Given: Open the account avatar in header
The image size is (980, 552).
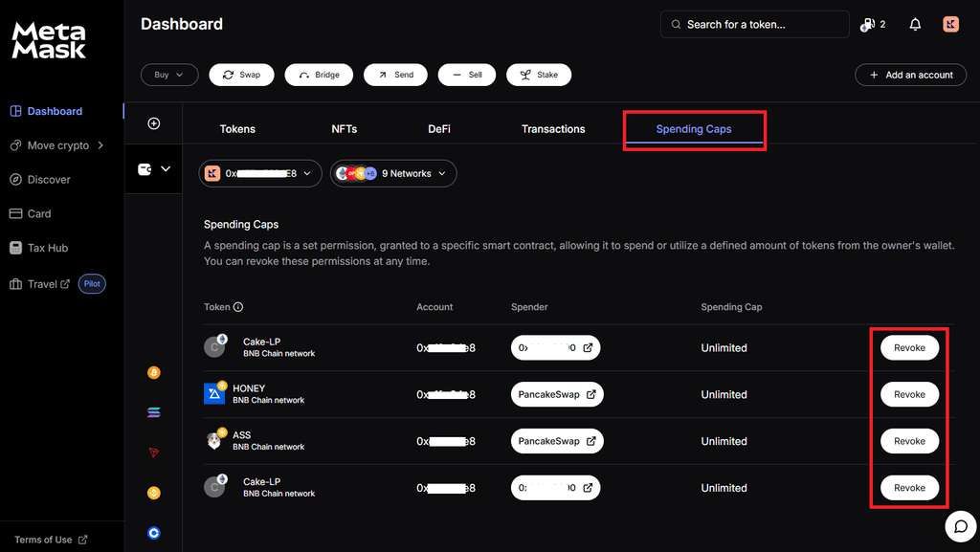Looking at the screenshot, I should pos(950,24).
